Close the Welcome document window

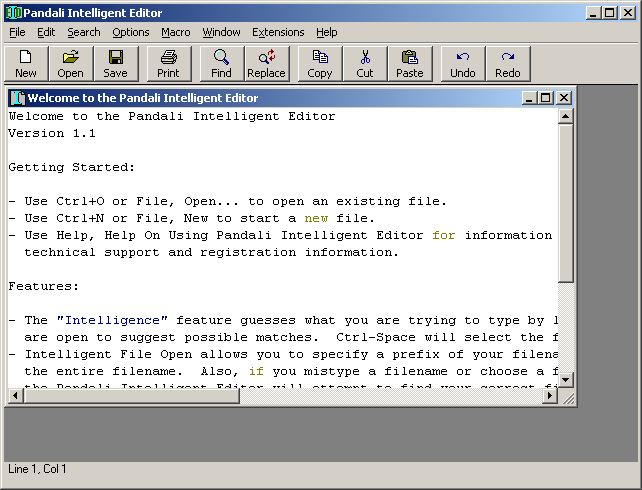(564, 98)
